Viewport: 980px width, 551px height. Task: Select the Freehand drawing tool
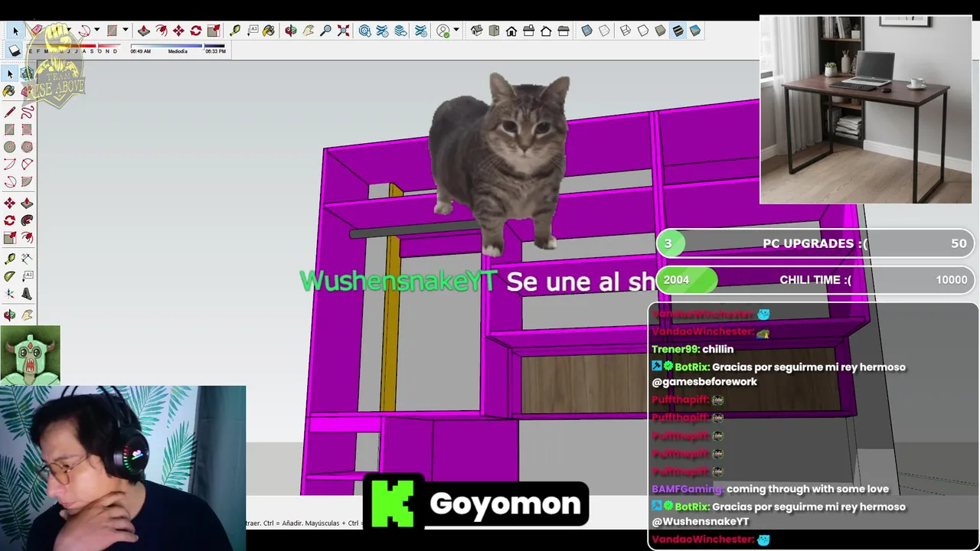click(x=27, y=112)
